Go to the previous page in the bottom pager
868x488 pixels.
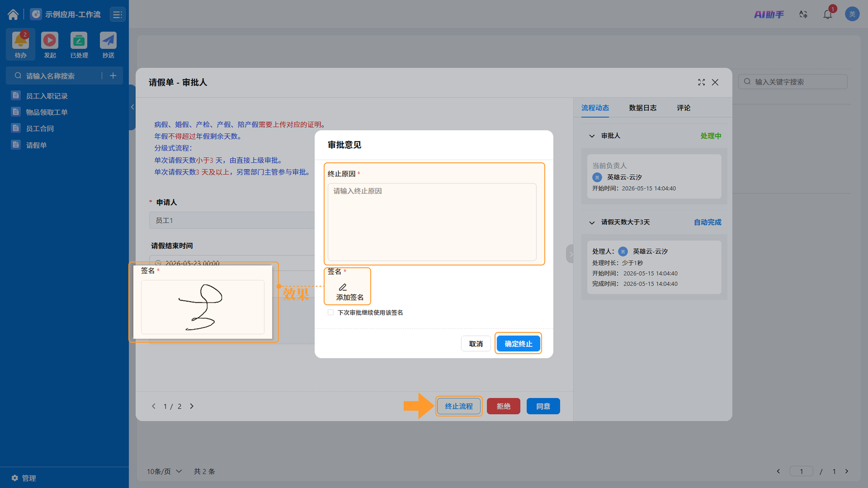click(778, 471)
